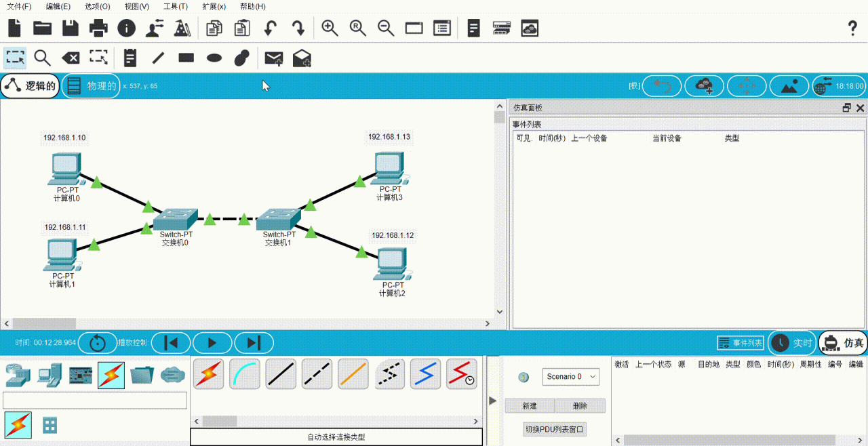Open the network information icon

127,28
